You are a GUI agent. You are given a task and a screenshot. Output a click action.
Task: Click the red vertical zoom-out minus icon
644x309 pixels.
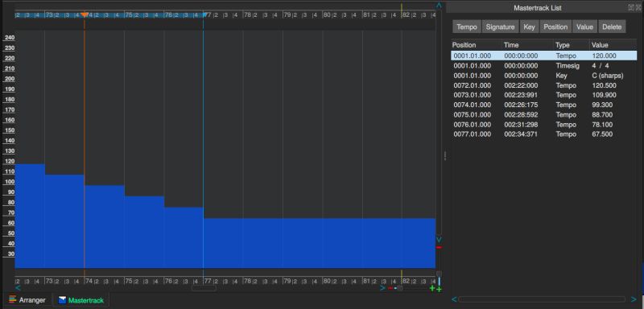pos(439,248)
